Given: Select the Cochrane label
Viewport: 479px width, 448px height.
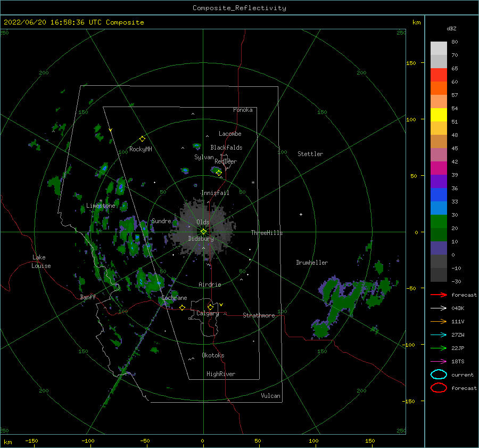Looking at the screenshot, I should tap(174, 298).
